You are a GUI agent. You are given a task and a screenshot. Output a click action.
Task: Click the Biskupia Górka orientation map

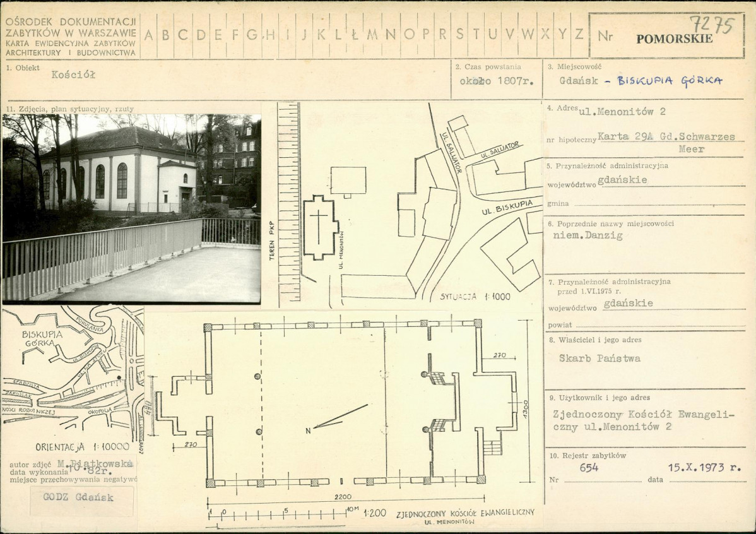pyautogui.click(x=73, y=375)
